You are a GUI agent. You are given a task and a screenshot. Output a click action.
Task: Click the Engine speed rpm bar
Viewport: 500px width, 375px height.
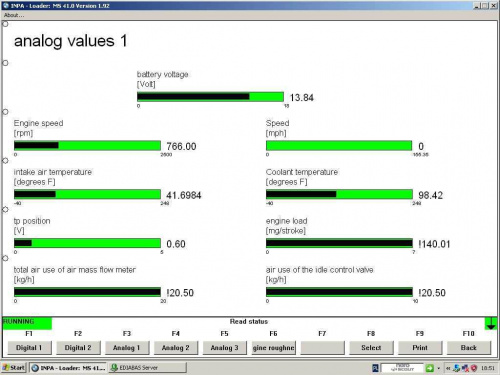tap(87, 146)
